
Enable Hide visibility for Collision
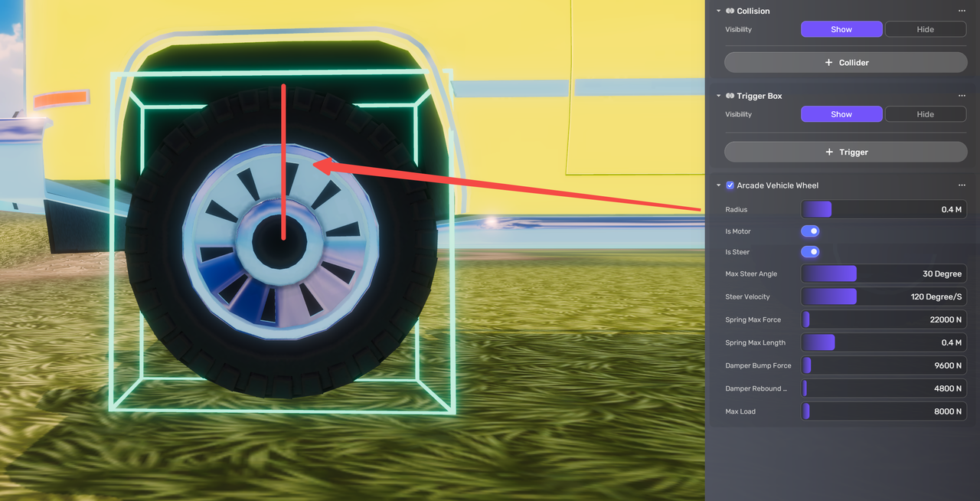(x=925, y=29)
